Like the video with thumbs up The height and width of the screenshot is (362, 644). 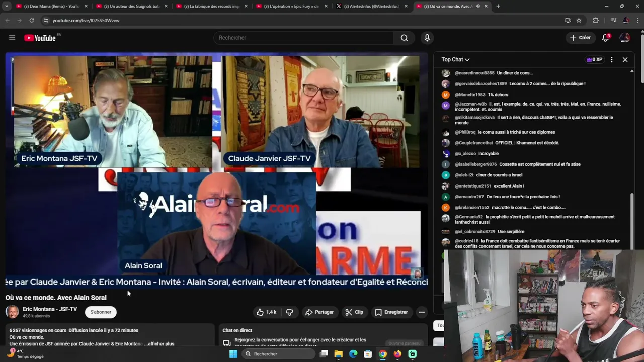click(x=266, y=312)
